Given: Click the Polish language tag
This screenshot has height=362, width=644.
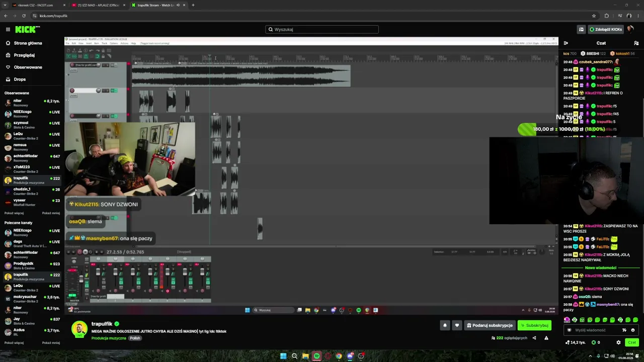Looking at the screenshot, I should coord(135,338).
